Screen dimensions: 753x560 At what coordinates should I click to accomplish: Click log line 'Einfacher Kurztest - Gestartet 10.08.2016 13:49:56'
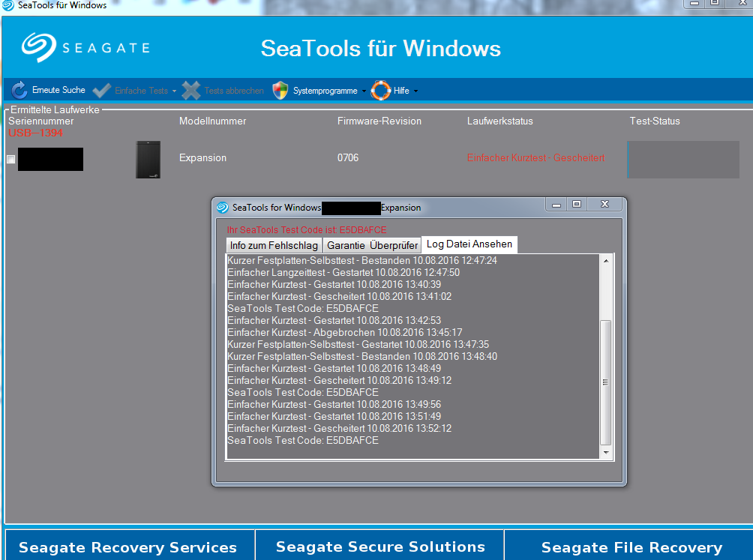coord(334,405)
